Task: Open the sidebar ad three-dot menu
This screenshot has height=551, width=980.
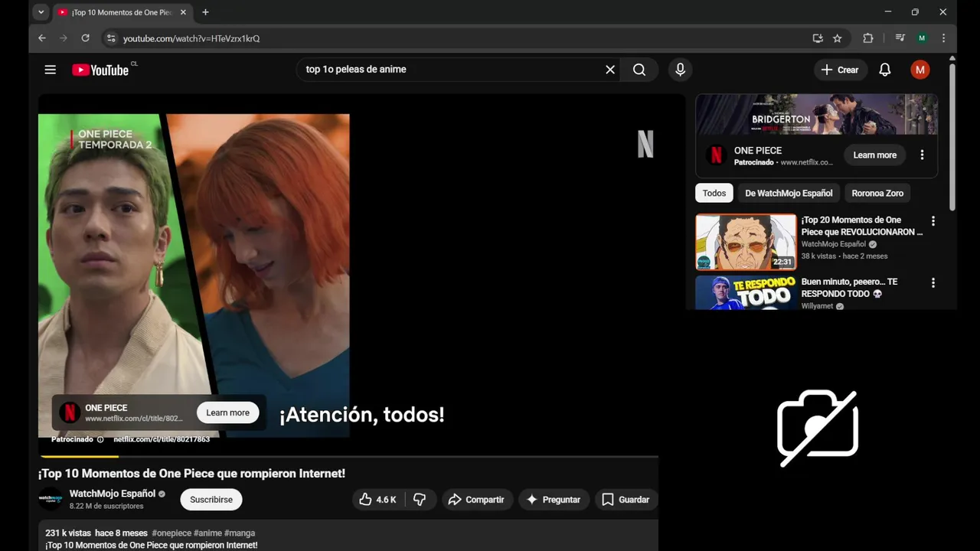Action: (922, 155)
